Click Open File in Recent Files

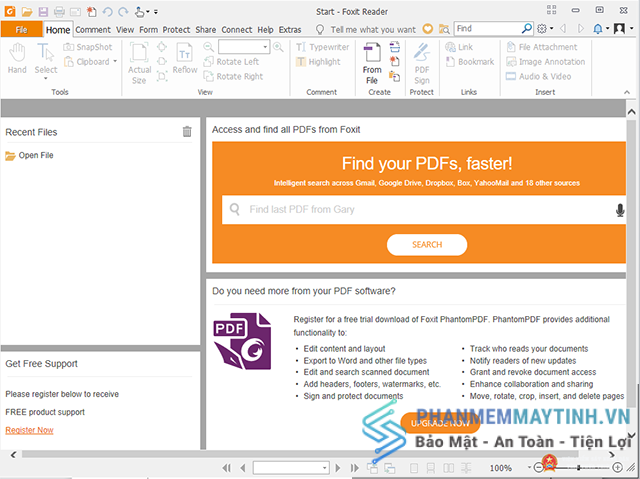pos(29,155)
